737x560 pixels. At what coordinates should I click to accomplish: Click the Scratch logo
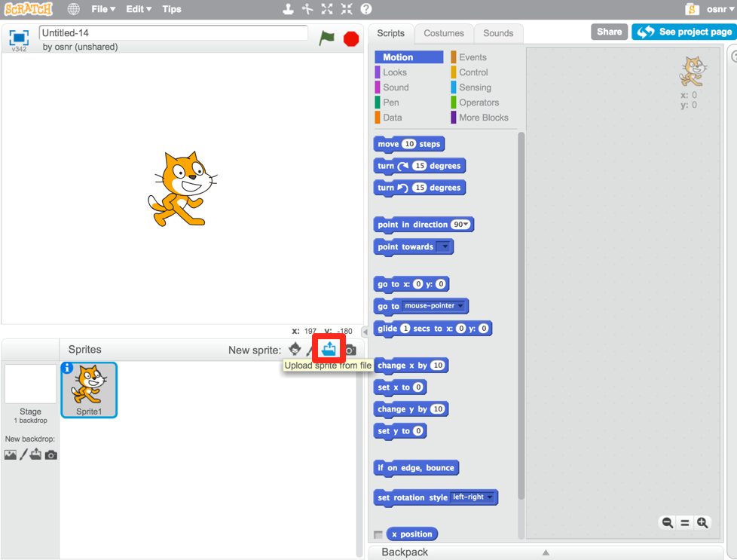tap(29, 9)
